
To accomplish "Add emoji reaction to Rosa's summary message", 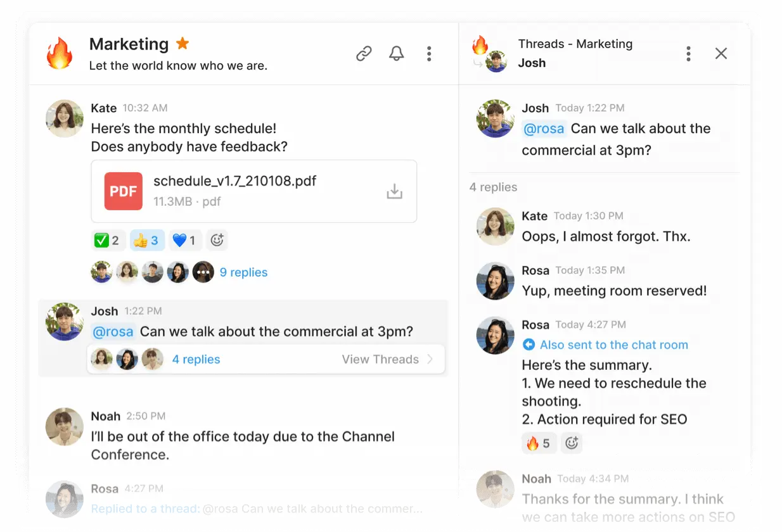I will click(x=572, y=443).
